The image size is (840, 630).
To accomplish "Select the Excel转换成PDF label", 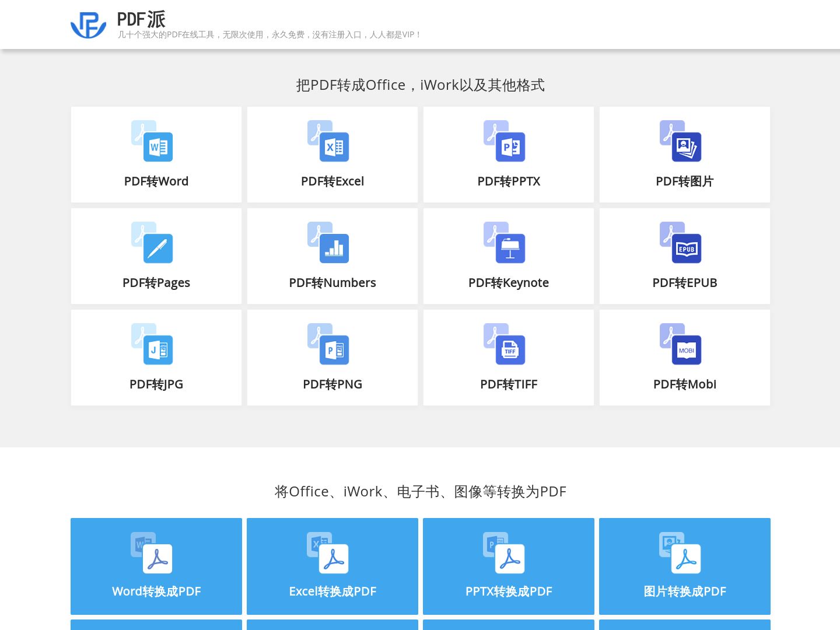I will (x=332, y=591).
